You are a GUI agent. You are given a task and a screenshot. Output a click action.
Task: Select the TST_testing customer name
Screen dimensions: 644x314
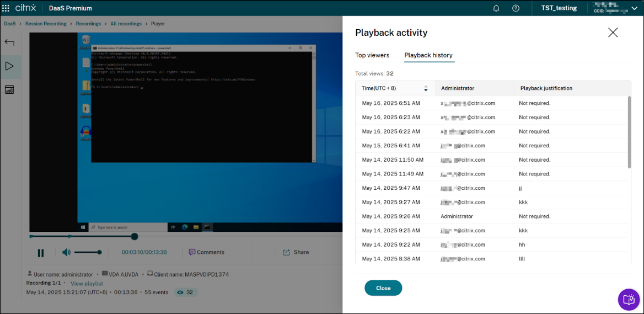(x=560, y=8)
